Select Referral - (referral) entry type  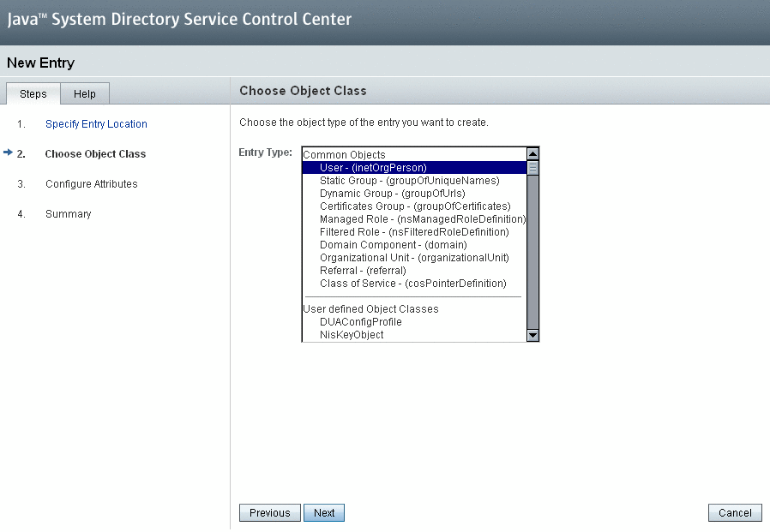pyautogui.click(x=414, y=271)
